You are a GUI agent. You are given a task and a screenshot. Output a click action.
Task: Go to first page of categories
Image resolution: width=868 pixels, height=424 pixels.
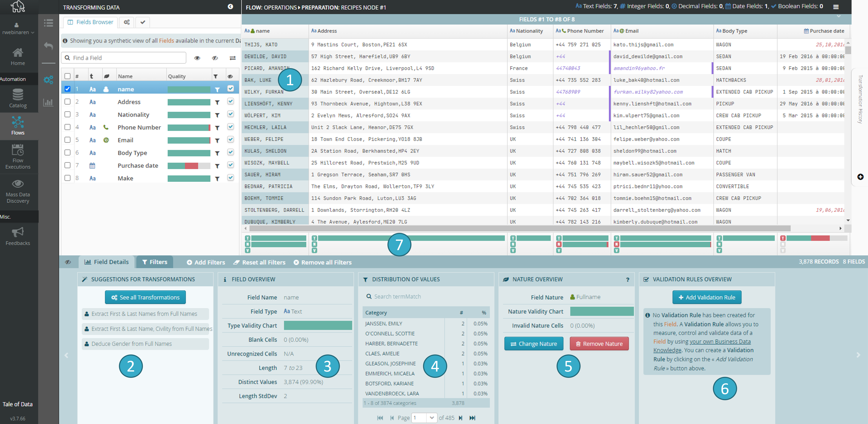(380, 418)
